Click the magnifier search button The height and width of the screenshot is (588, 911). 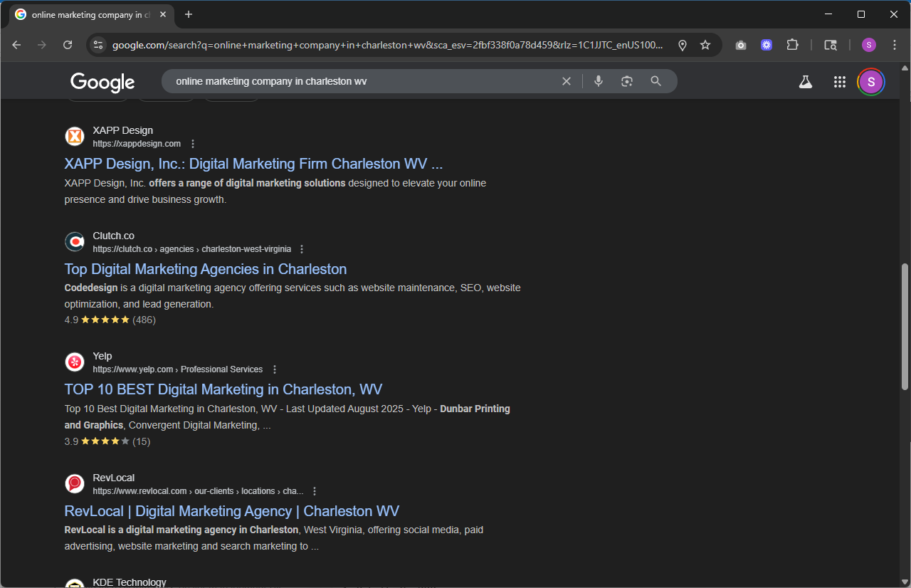pos(656,81)
